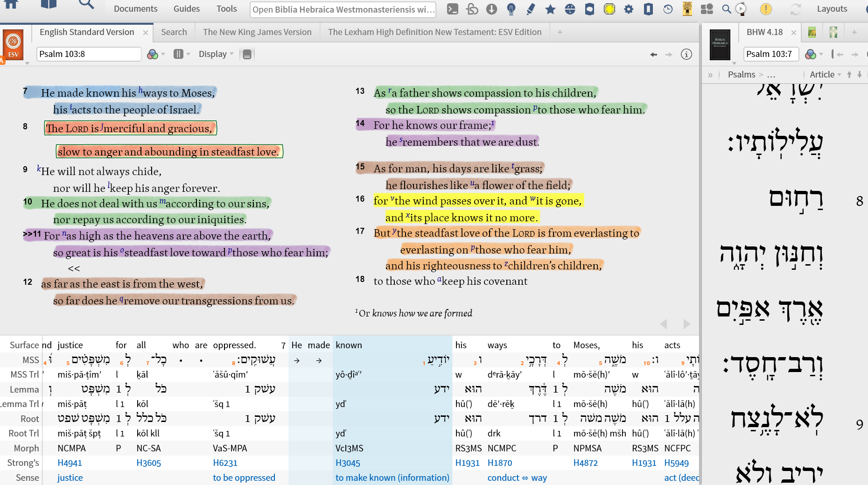Viewport: 868px width, 485px height.
Task: Expand BHW panel navigation sidebar chevrons
Action: point(710,75)
